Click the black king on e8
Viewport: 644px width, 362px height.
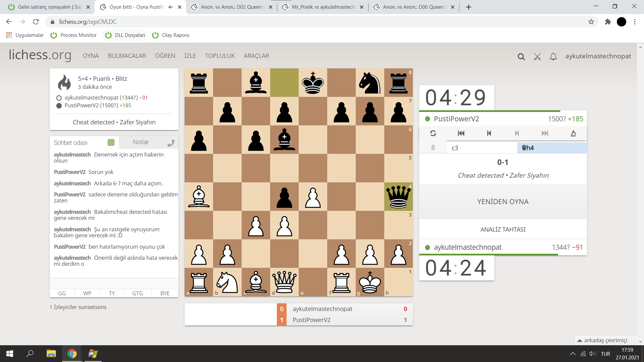point(313,83)
